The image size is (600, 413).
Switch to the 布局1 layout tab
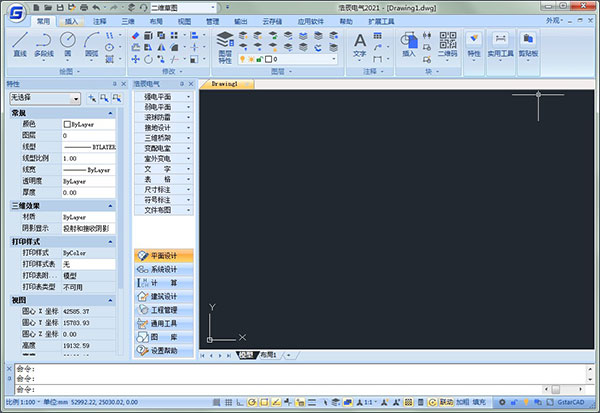(268, 355)
